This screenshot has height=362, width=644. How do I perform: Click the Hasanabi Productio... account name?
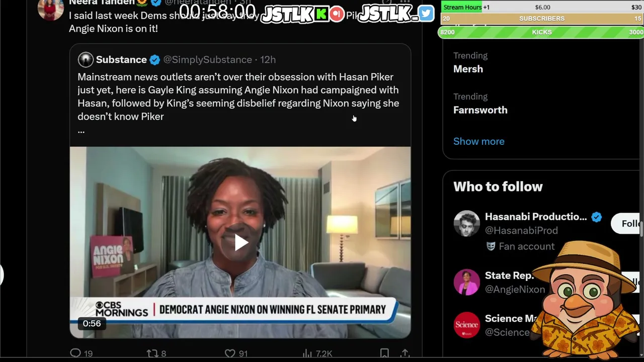[536, 217]
